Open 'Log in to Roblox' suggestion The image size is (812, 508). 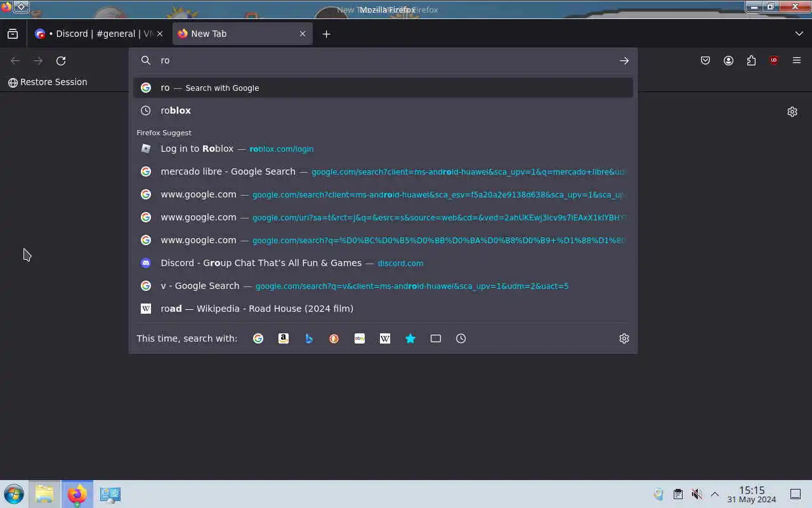[383, 149]
